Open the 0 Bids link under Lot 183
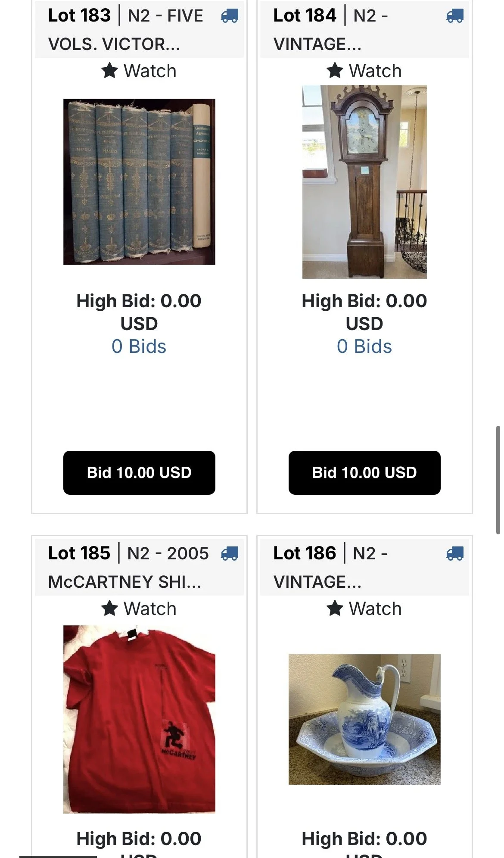The image size is (504, 858). click(139, 346)
